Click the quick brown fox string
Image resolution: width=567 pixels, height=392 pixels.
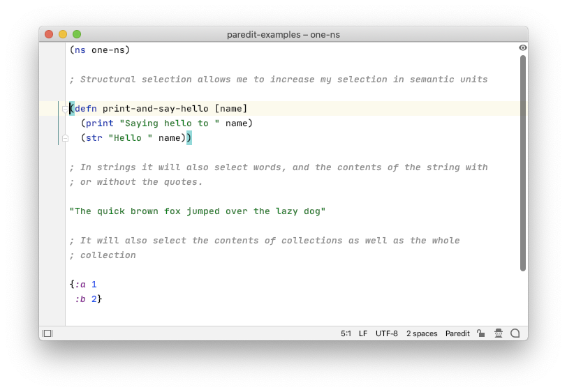[198, 211]
